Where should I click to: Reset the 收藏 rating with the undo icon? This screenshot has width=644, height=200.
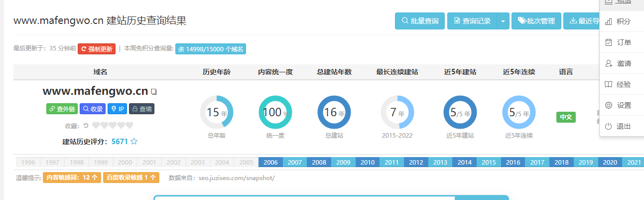click(x=86, y=126)
